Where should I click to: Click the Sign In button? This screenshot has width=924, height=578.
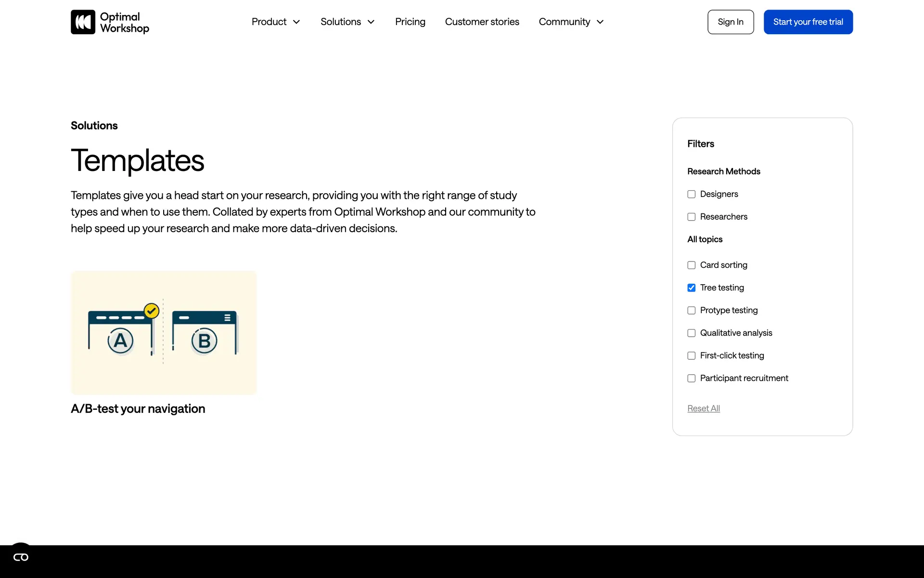click(730, 22)
